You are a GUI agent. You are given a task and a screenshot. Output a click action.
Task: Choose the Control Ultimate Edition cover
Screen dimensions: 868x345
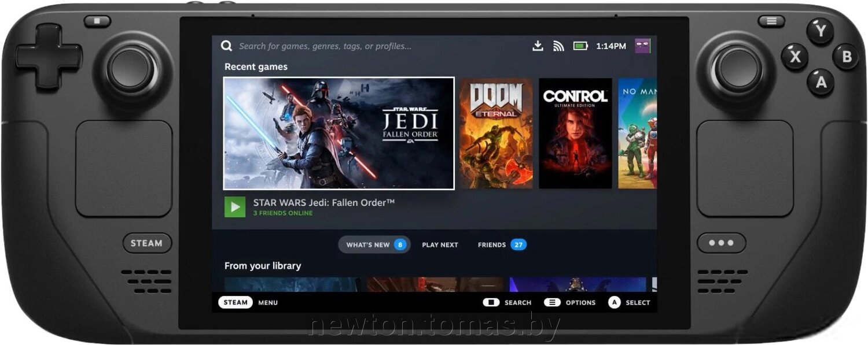[x=575, y=133]
